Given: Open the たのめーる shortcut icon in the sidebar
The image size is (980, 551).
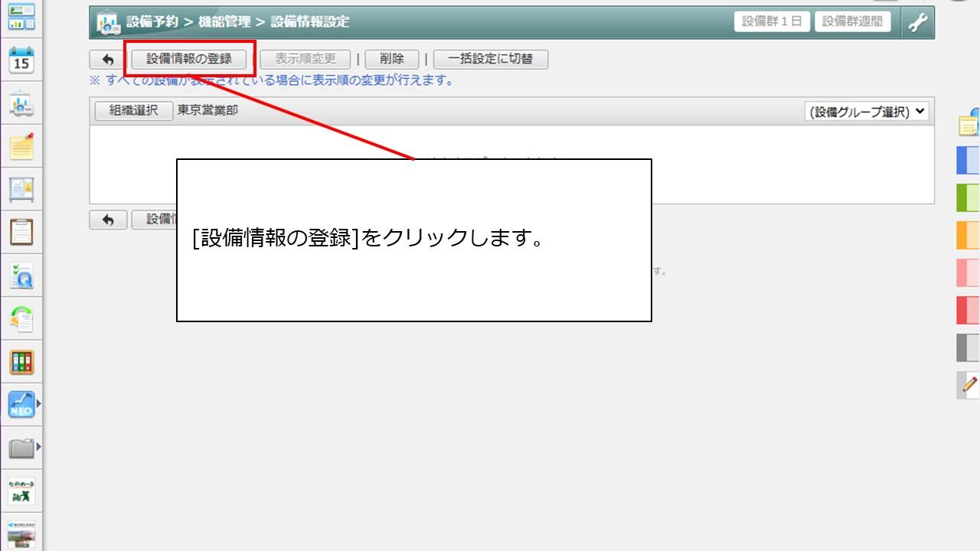Looking at the screenshot, I should pyautogui.click(x=21, y=491).
